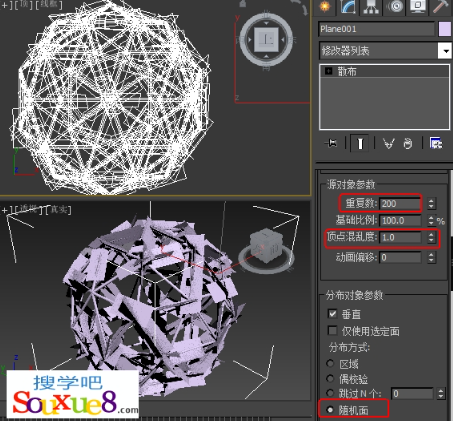Screen dimensions: 453x421
Task: Open the Plane001 object color swatch
Action: [x=445, y=29]
